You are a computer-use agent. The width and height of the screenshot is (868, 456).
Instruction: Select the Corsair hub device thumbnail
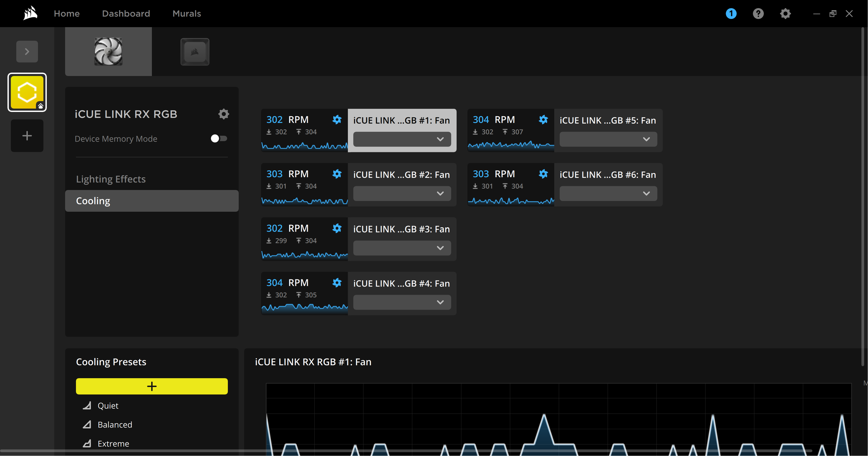click(195, 52)
